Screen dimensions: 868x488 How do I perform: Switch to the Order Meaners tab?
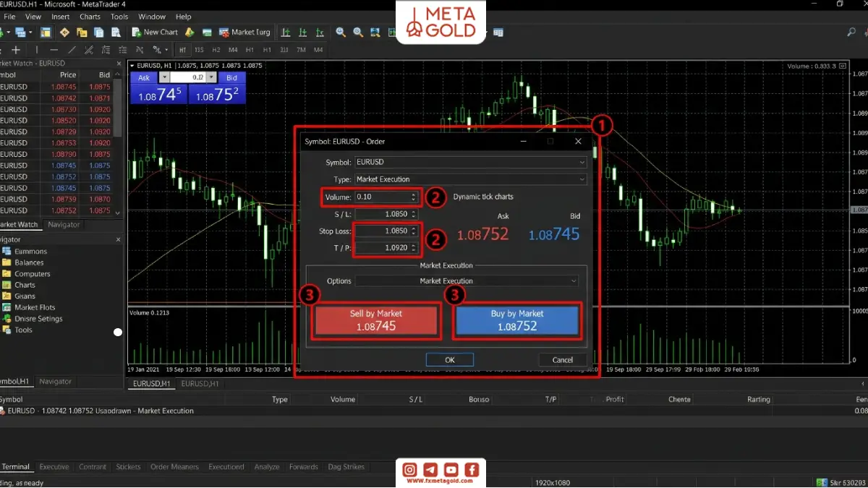tap(174, 467)
